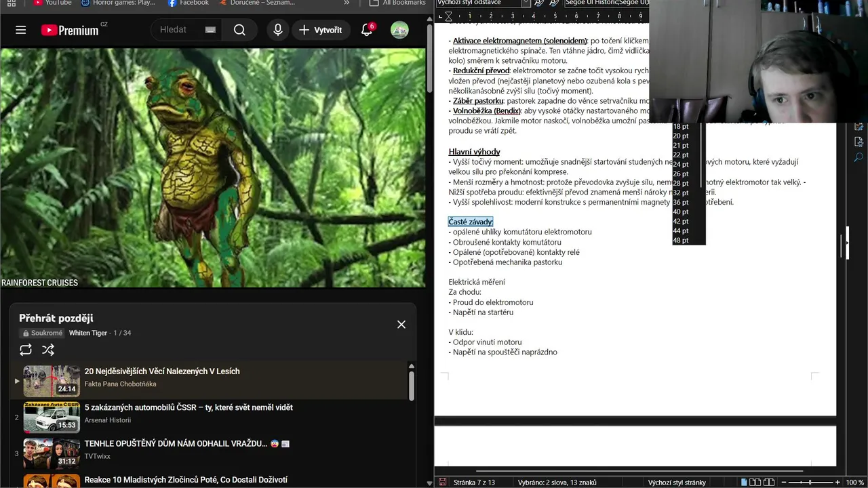Click the ruler indent marker
Screen dimensions: 868x488
pyautogui.click(x=448, y=16)
